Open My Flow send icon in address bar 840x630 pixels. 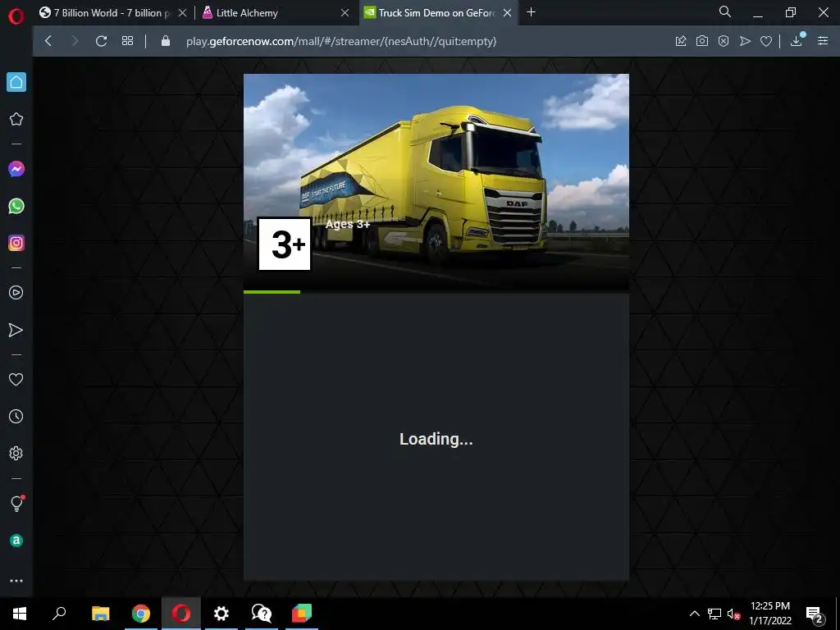(x=745, y=41)
